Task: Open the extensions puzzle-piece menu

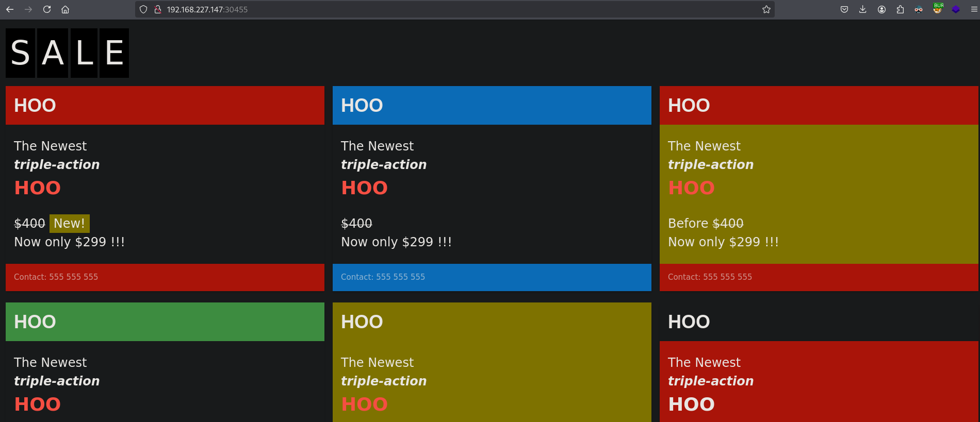Action: (900, 9)
